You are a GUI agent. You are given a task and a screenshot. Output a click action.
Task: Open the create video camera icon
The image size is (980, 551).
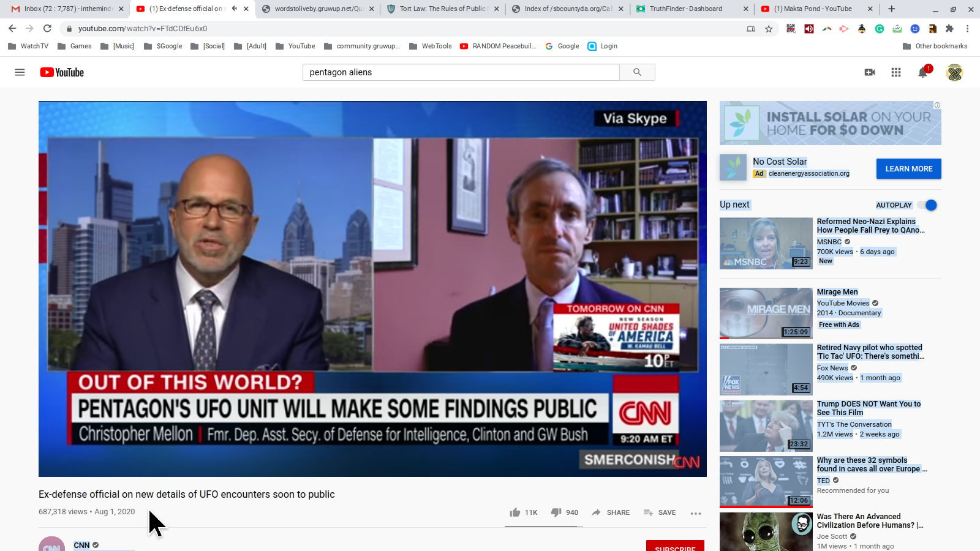point(870,72)
